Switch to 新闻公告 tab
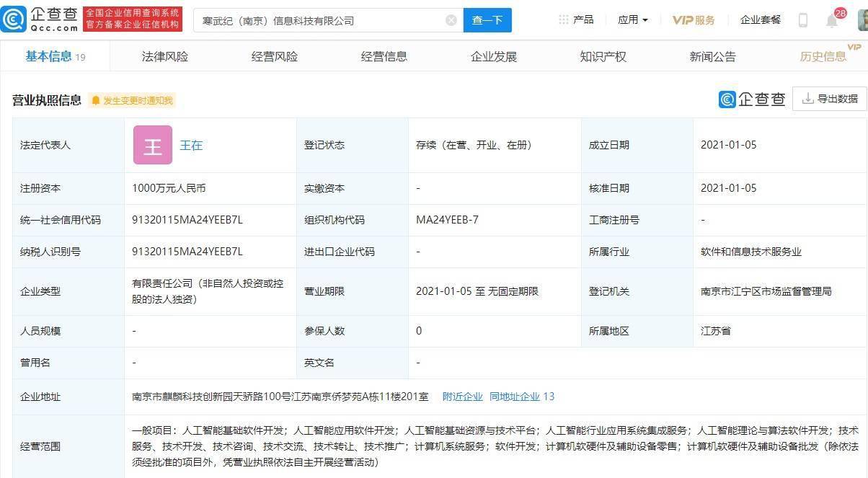 (713, 56)
